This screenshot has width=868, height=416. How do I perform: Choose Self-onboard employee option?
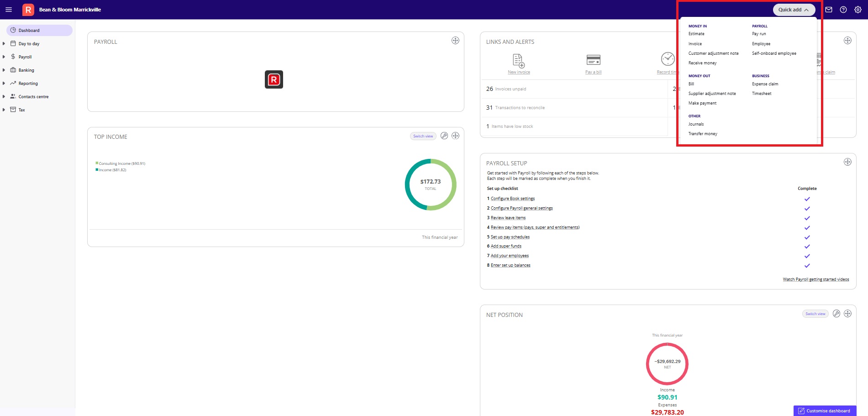click(x=774, y=53)
